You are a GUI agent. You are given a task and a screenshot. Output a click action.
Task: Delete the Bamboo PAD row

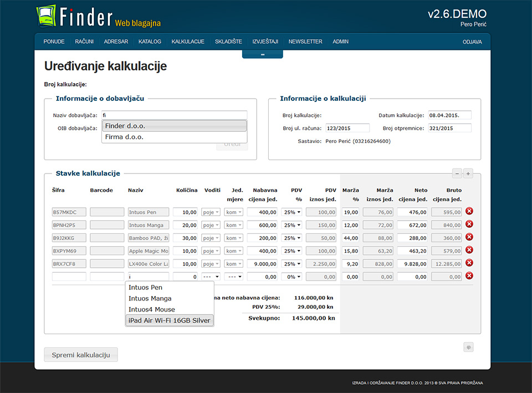469,237
